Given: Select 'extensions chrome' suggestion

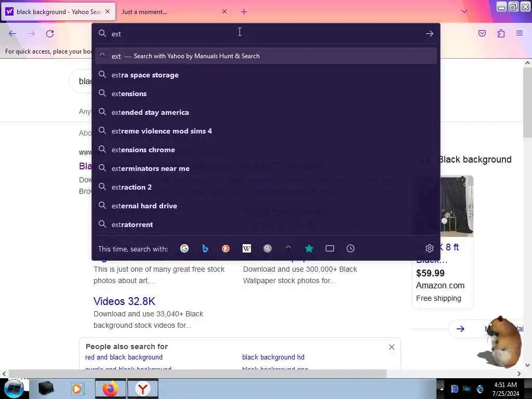Looking at the screenshot, I should click(265, 150).
